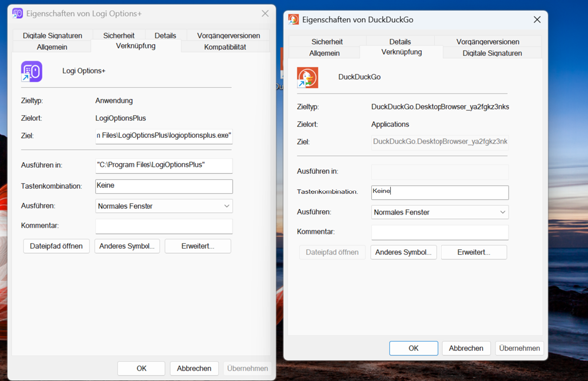Click the Zielort value LogiOptionsPlus
The width and height of the screenshot is (588, 381).
[x=120, y=118]
